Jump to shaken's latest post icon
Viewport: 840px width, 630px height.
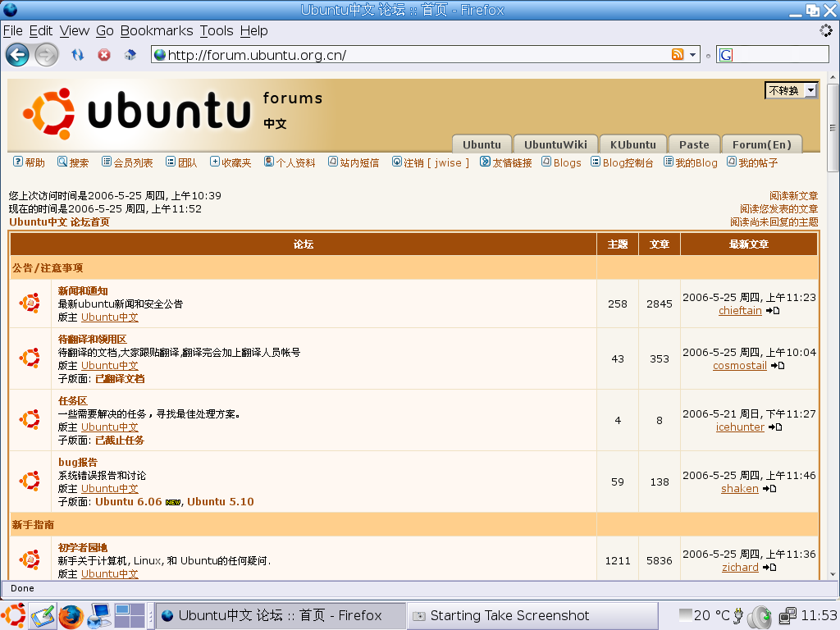click(769, 489)
